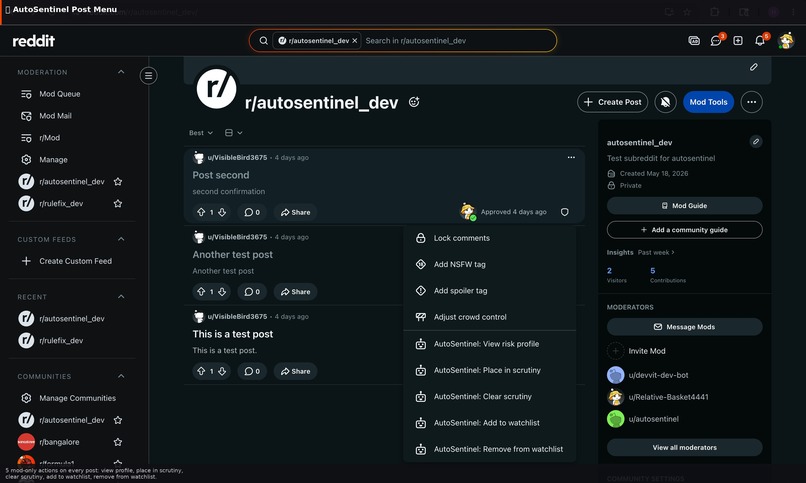Favorite r/rulefix_dev in Moderation list
The height and width of the screenshot is (483, 806).
(x=118, y=203)
